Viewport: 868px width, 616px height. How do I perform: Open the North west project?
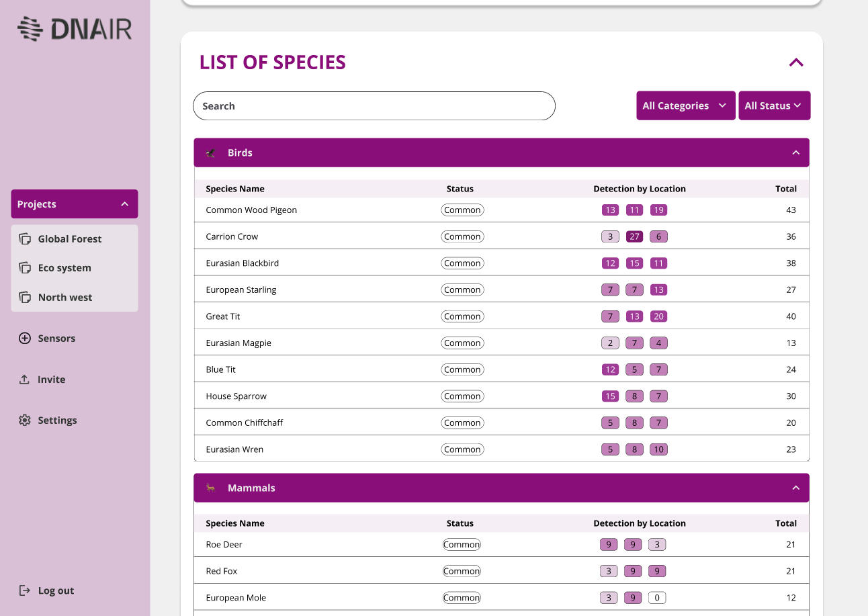pyautogui.click(x=65, y=298)
